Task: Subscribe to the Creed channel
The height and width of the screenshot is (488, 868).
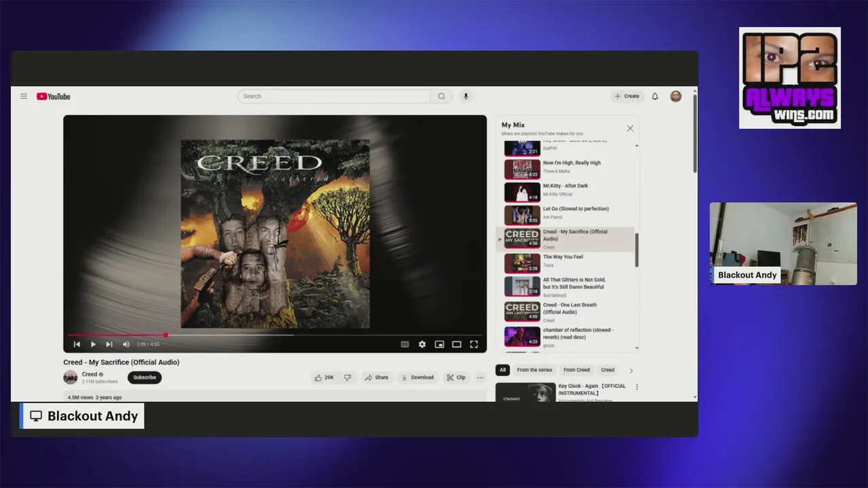Action: tap(144, 378)
